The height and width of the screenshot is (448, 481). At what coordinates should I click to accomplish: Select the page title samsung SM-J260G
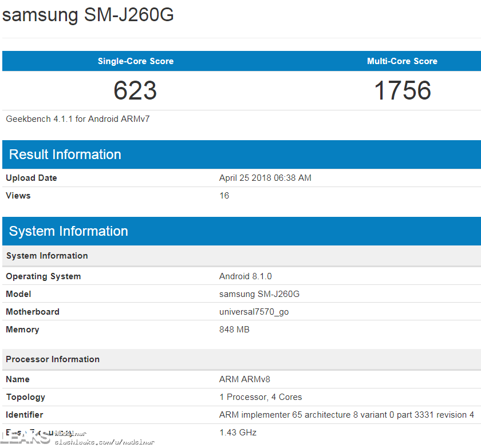tap(88, 15)
